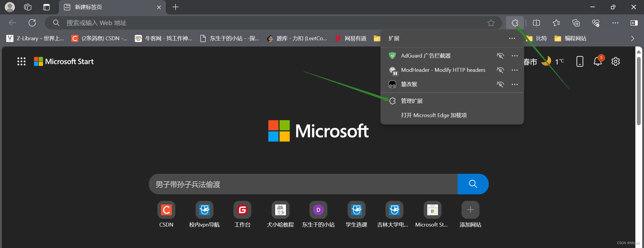This screenshot has height=248, width=644.
Task: Toggle AdGuard toolbar visibility eye icon
Action: [500, 56]
